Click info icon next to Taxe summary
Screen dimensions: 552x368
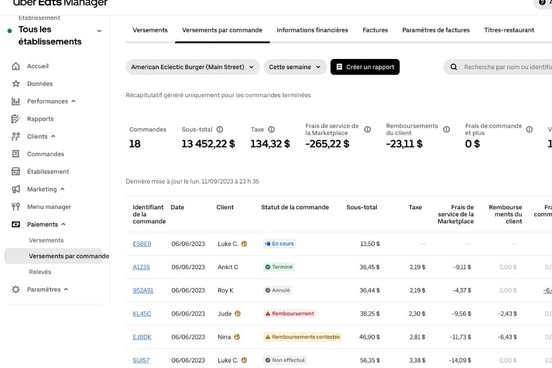click(271, 130)
